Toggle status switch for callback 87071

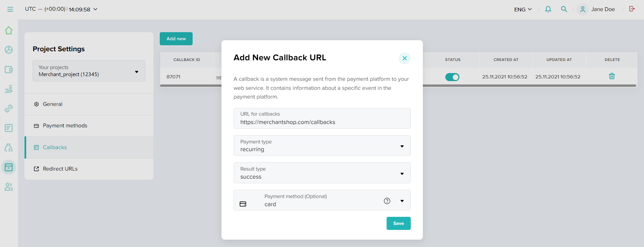click(x=452, y=77)
